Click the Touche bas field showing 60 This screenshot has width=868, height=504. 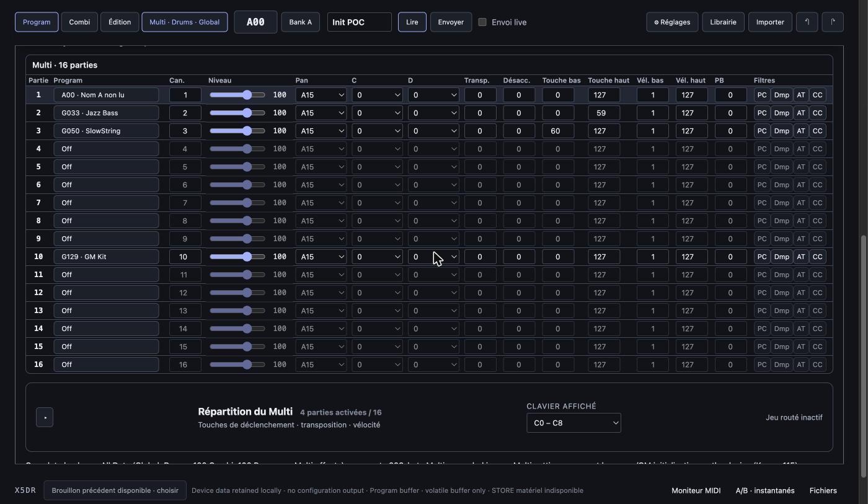[x=558, y=131]
